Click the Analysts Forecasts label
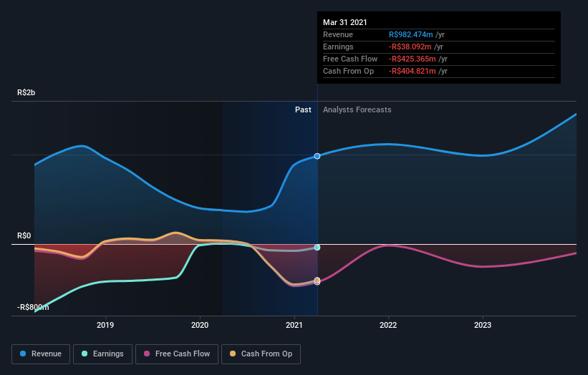 click(357, 109)
